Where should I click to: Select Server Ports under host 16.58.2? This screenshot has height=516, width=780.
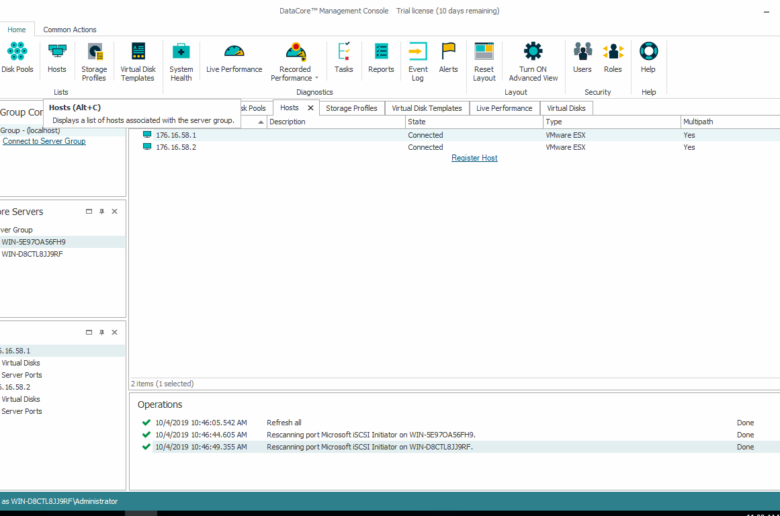[21, 411]
